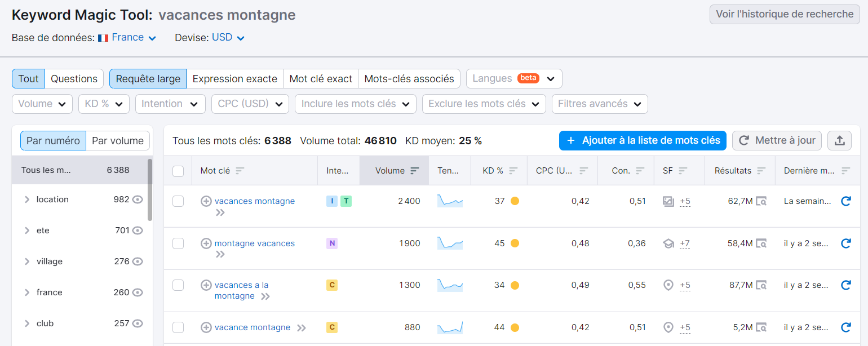Click the knowledge SERP feature icon for montagne vacances
This screenshot has height=346, width=868.
[668, 243]
